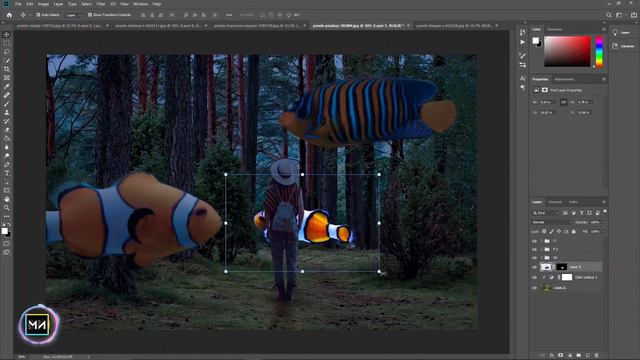
Task: Expand the F1 group arrow
Action: 542,241
